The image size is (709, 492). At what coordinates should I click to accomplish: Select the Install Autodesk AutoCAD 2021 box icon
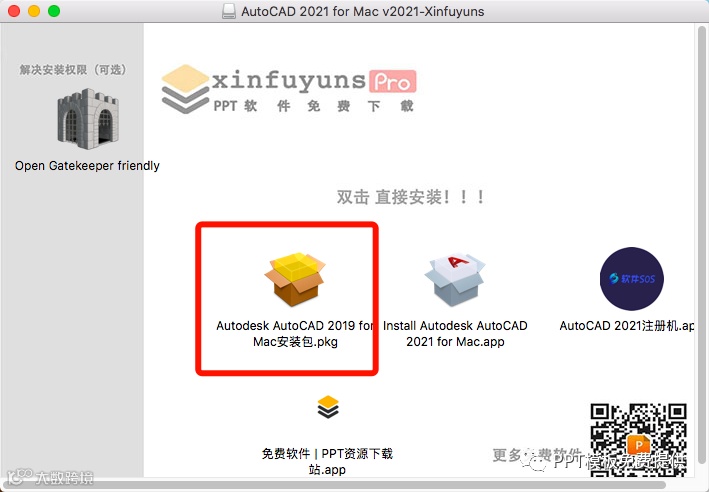(x=454, y=280)
